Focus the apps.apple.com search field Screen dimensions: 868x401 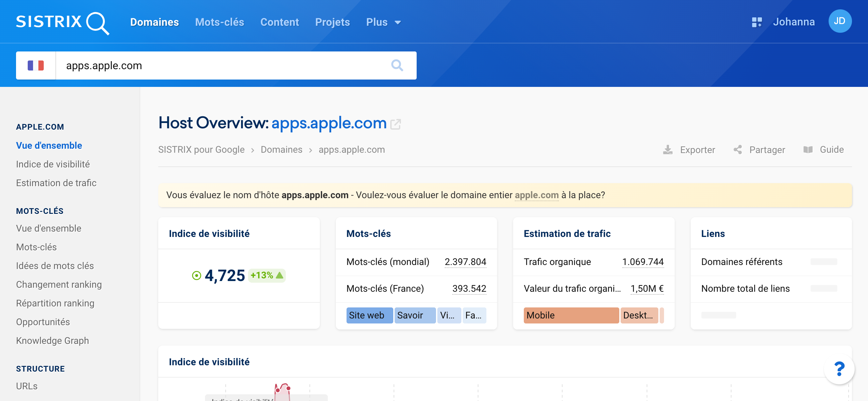pos(222,65)
